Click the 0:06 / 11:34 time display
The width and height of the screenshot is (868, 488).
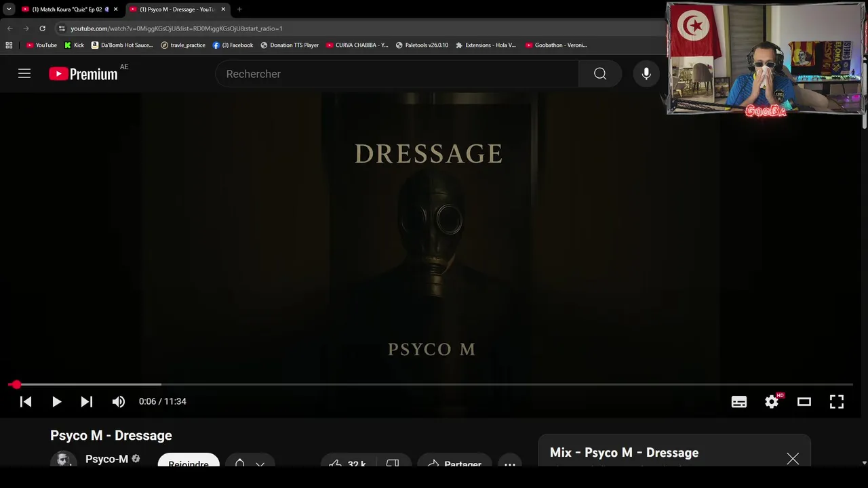coord(163,401)
